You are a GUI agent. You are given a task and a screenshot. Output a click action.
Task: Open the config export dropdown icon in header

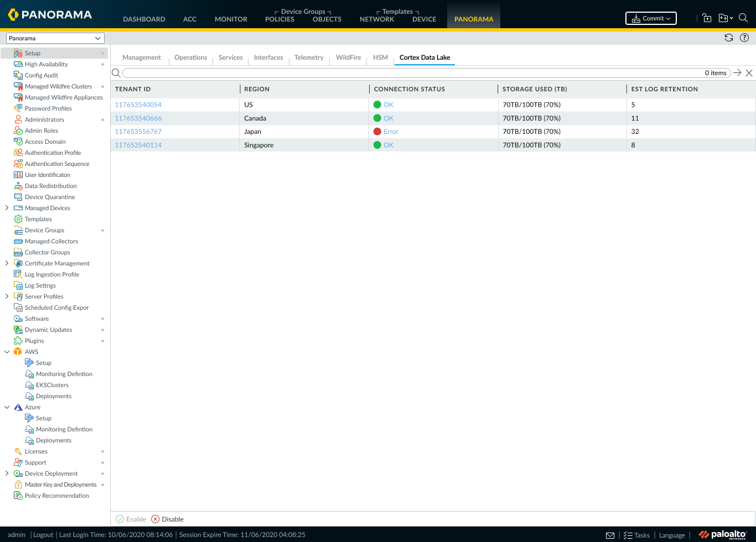coord(726,18)
